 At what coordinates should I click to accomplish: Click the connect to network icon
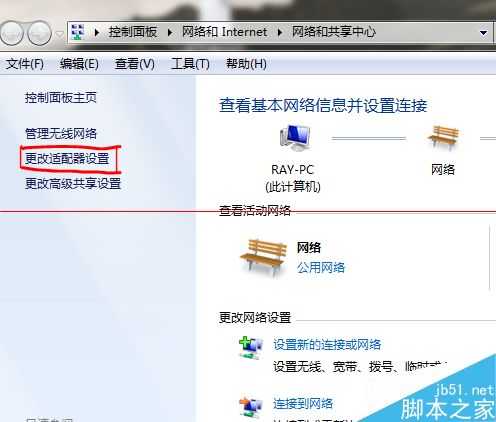(251, 407)
